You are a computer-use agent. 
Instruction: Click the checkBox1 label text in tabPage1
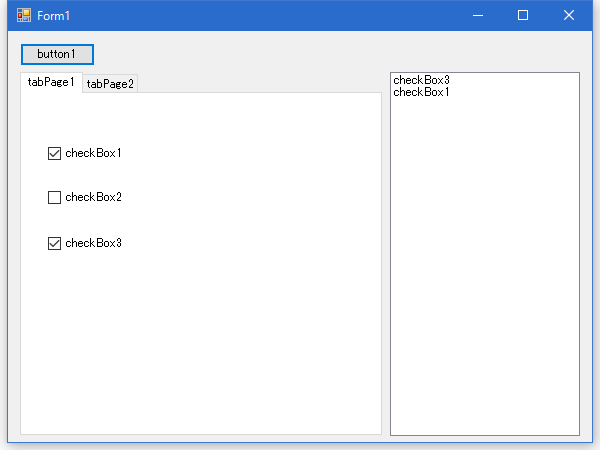(93, 153)
